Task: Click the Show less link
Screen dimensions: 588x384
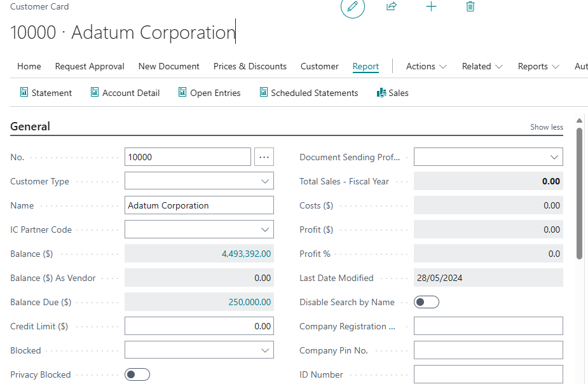Action: [547, 127]
